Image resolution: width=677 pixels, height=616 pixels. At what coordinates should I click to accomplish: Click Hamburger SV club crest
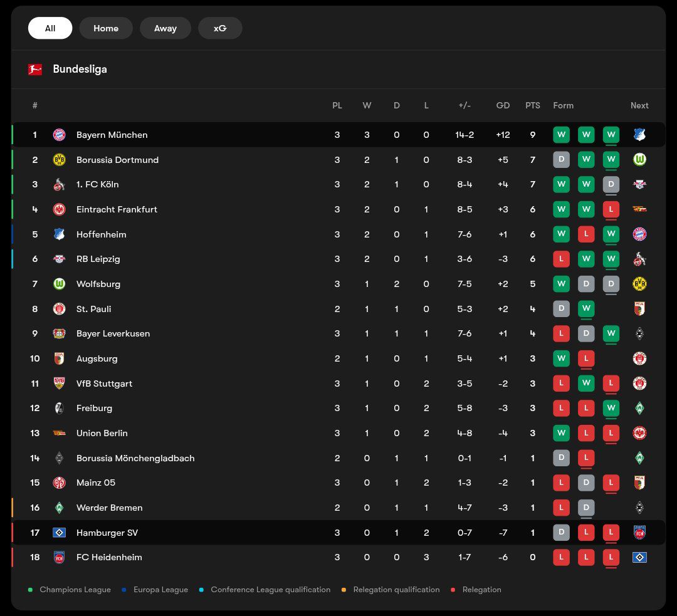pyautogui.click(x=59, y=533)
